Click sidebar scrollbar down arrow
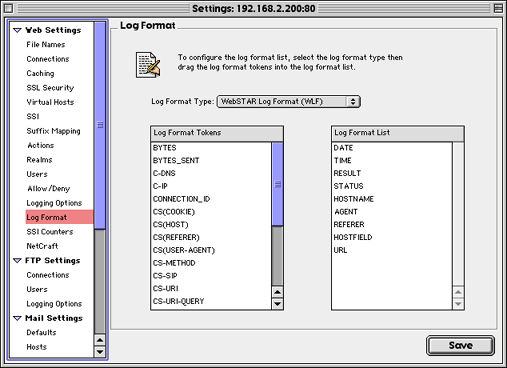This screenshot has width=507, height=368. click(x=100, y=352)
